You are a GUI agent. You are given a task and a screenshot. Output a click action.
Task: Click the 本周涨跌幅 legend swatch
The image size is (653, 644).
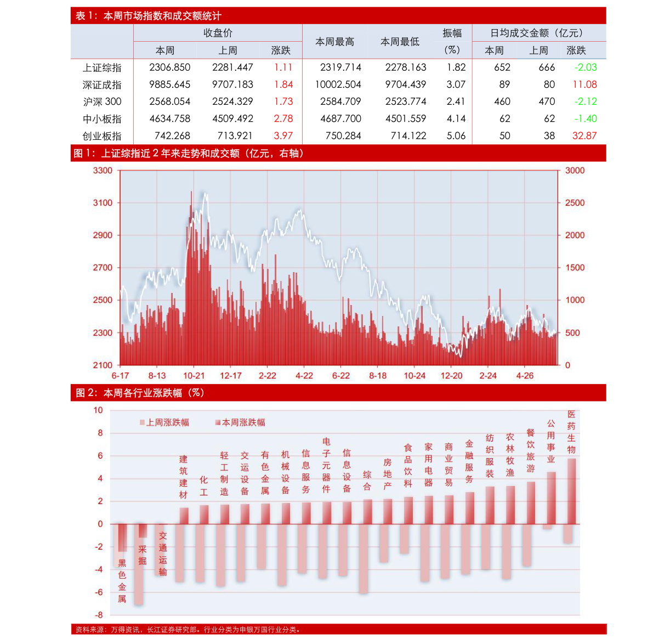click(218, 422)
